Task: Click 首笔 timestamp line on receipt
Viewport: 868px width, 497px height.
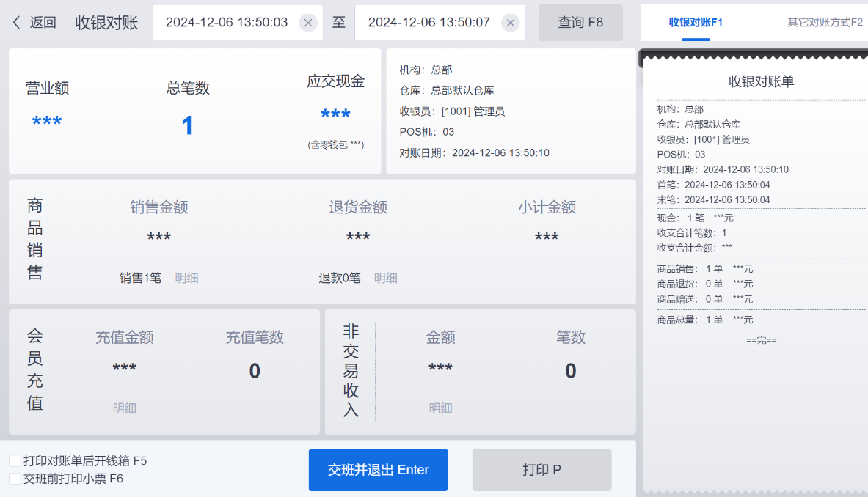Action: point(714,185)
